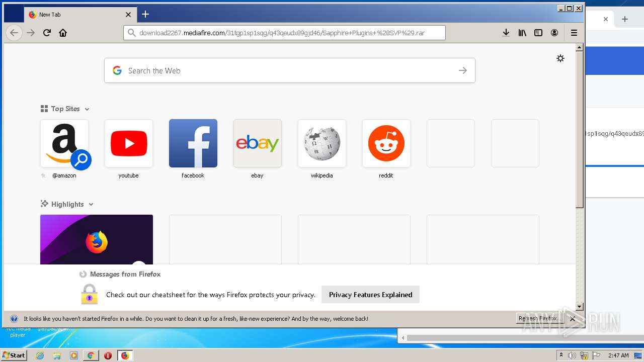Close the New Tab tab
The height and width of the screenshot is (362, 644).
point(128,15)
